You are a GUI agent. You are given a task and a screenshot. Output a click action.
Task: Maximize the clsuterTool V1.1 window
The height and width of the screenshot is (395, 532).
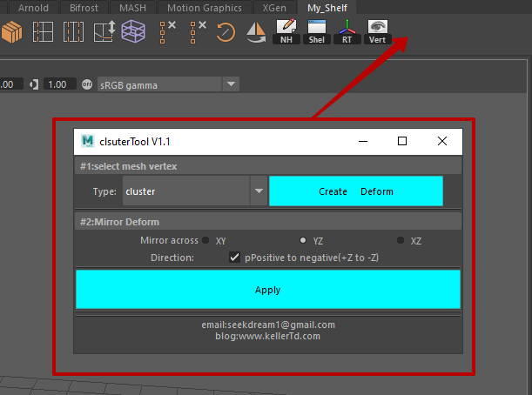(x=402, y=141)
